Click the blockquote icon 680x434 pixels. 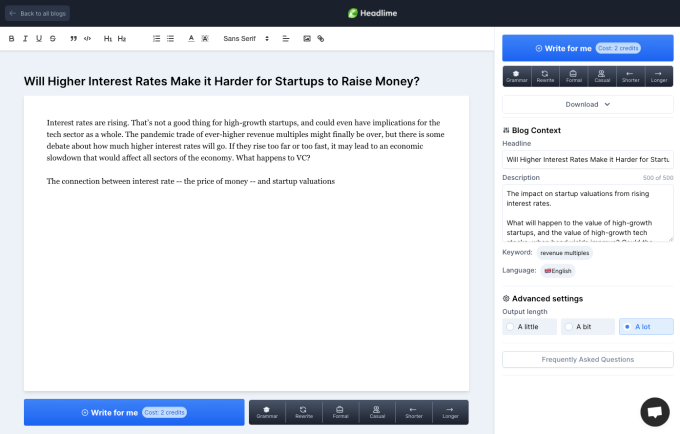(74, 38)
